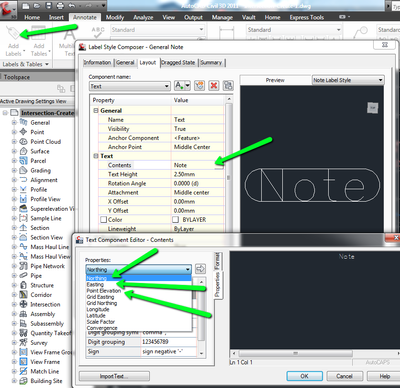Expand the Pipe Network tree node
The image size is (400, 388).
click(14, 266)
